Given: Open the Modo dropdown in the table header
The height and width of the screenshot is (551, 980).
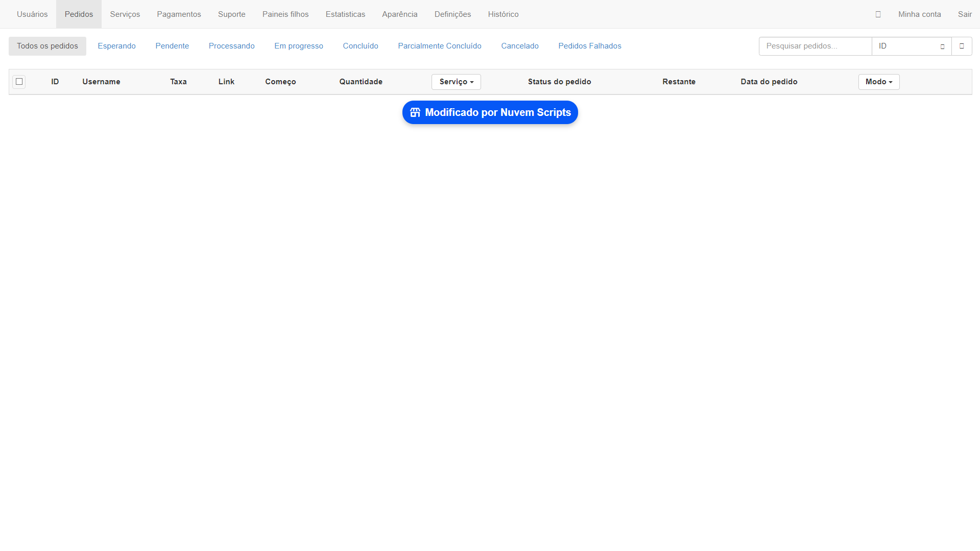Looking at the screenshot, I should point(878,82).
